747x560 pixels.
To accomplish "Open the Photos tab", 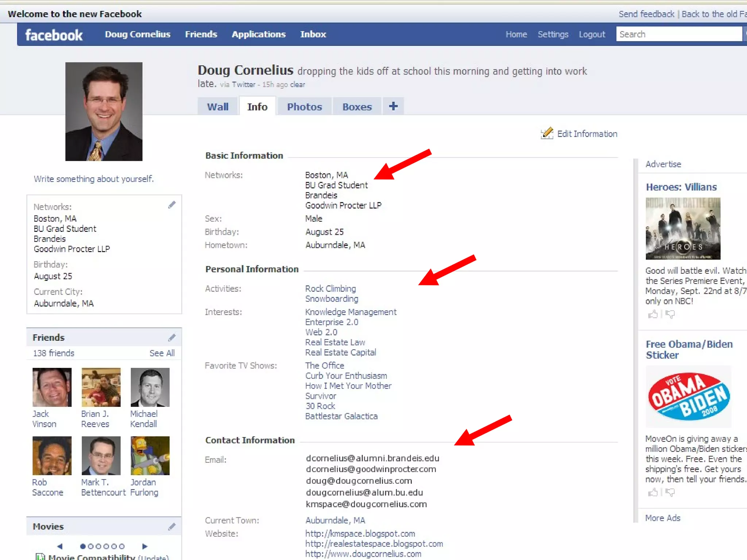I will point(304,107).
